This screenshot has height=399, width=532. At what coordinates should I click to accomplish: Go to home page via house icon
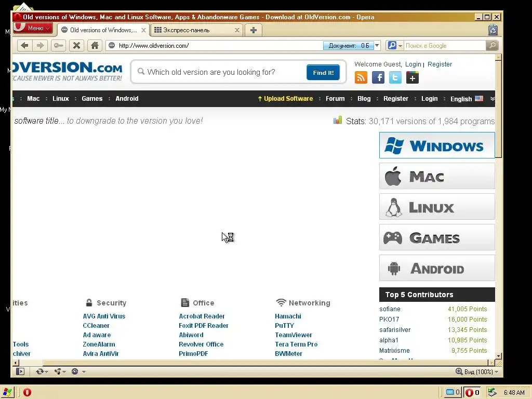pos(95,46)
